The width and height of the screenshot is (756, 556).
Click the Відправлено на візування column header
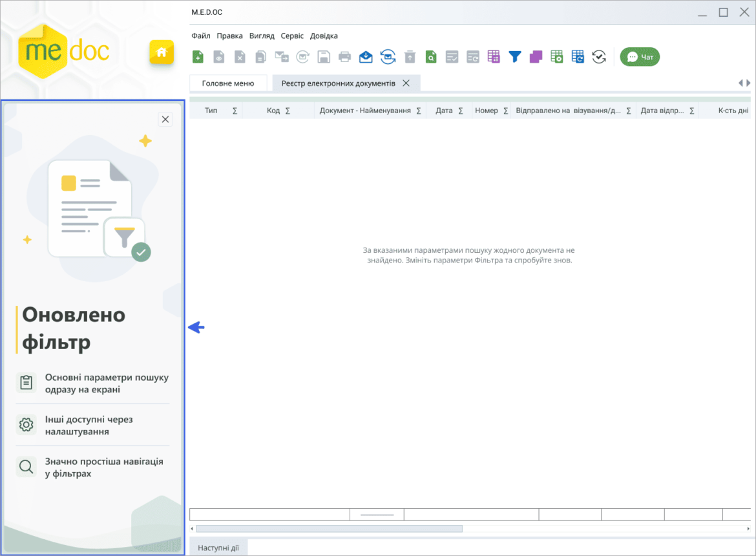click(x=569, y=111)
